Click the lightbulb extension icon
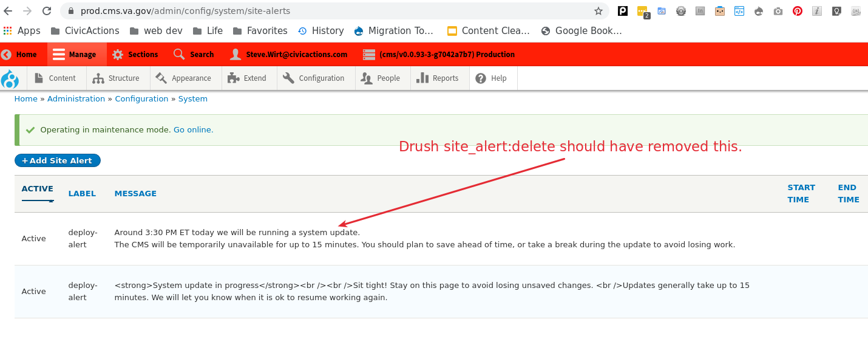 tap(836, 11)
